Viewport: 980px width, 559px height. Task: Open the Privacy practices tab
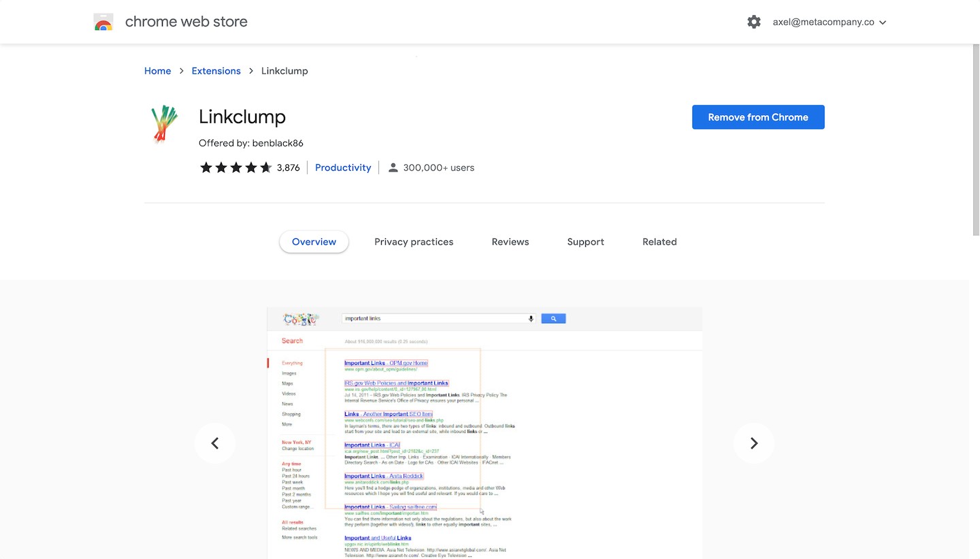click(414, 242)
